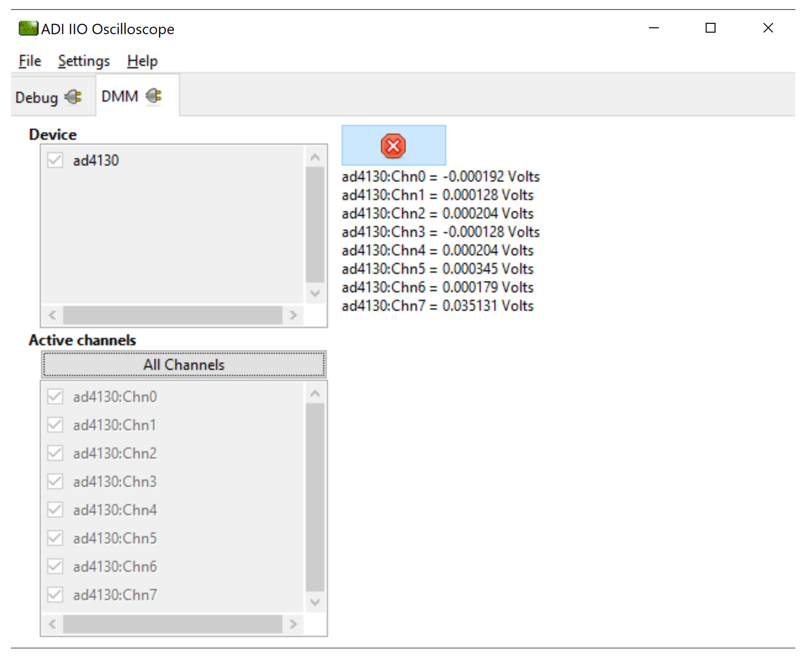Click the ad4130:Chn4 = 0.000204 Volts reading

click(x=437, y=250)
